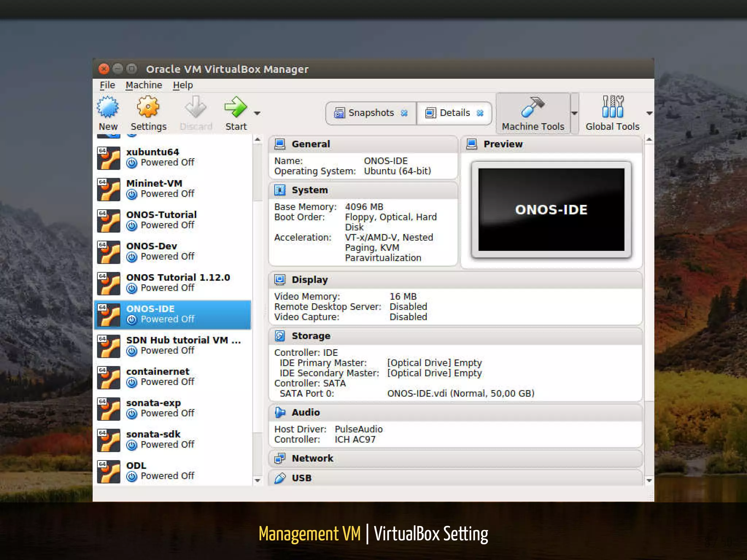Click the Machine Tools button

pos(533,114)
